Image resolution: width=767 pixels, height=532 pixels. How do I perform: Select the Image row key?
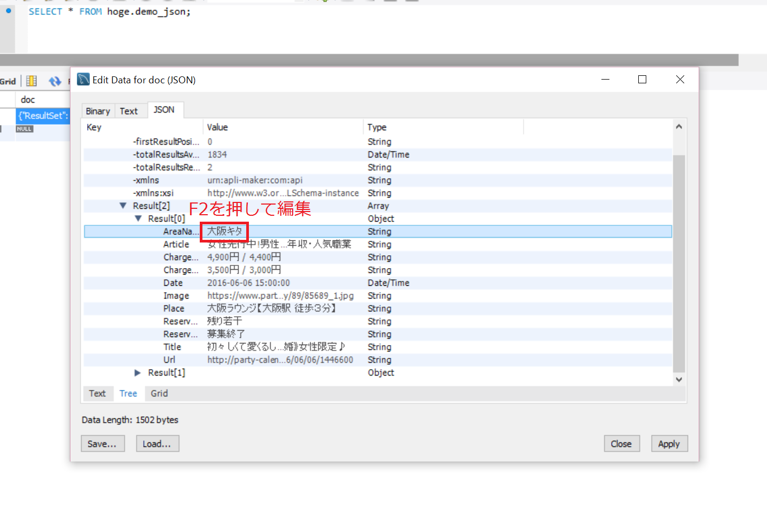[176, 295]
